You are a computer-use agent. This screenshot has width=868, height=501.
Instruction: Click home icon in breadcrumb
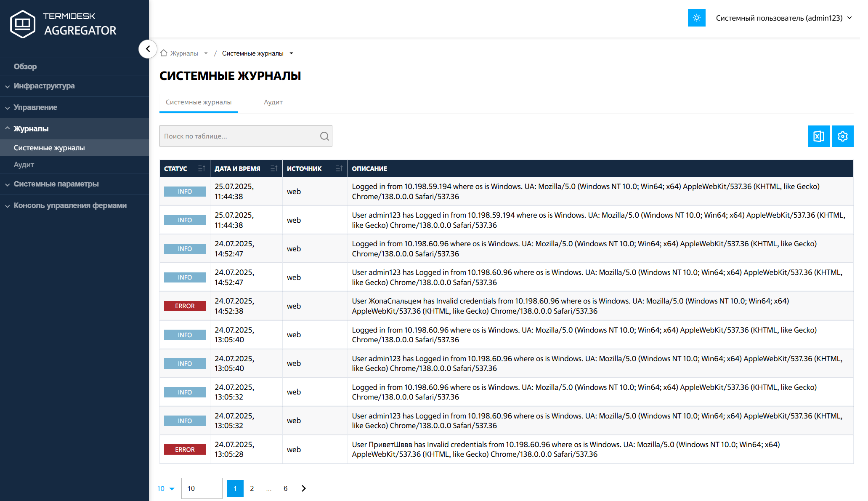tap(164, 53)
